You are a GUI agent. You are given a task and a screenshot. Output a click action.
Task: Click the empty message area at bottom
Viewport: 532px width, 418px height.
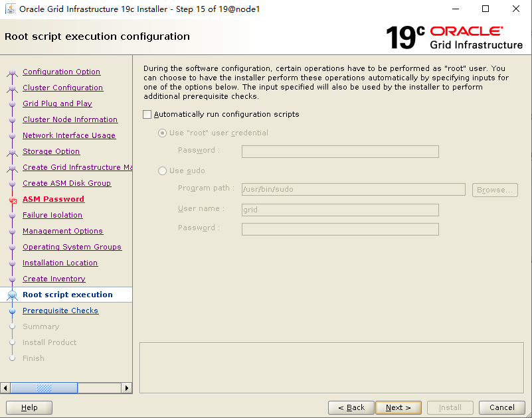click(x=331, y=368)
